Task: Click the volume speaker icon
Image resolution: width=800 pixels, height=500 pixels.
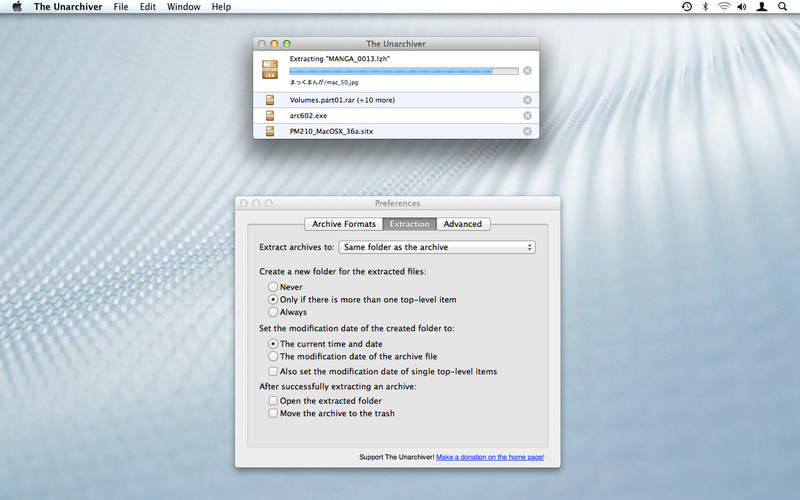Action: (742, 7)
